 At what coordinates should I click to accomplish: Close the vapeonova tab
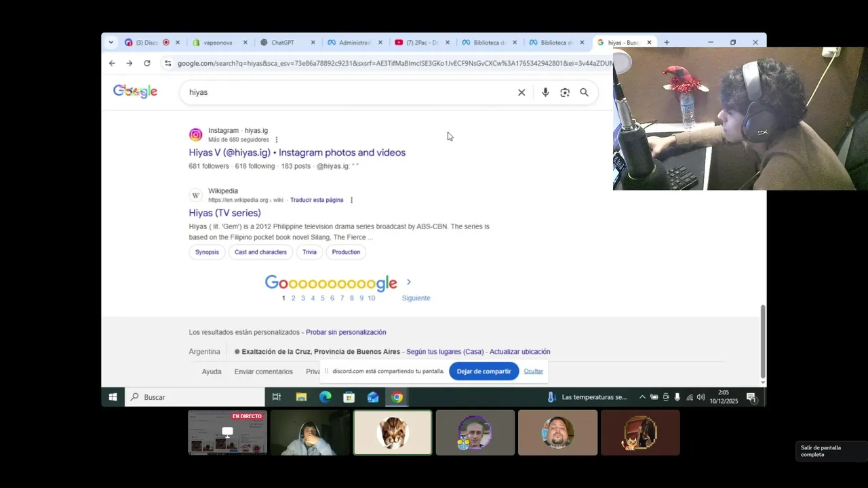click(x=245, y=42)
